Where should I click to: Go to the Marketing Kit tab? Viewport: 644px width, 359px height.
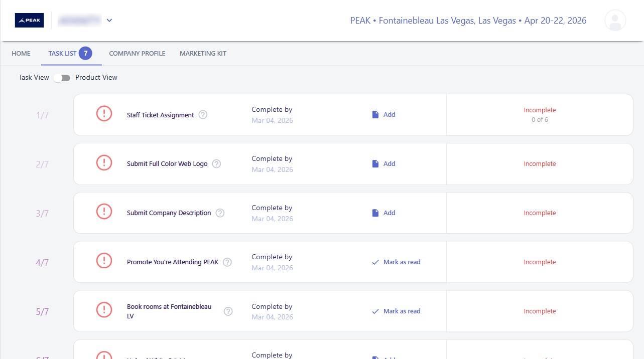click(x=203, y=54)
